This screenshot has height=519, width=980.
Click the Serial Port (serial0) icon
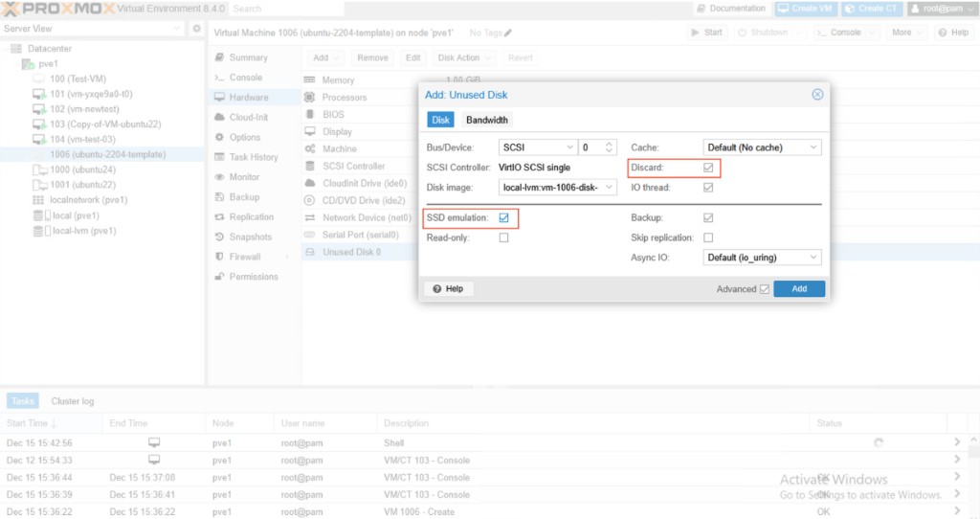pyautogui.click(x=309, y=235)
